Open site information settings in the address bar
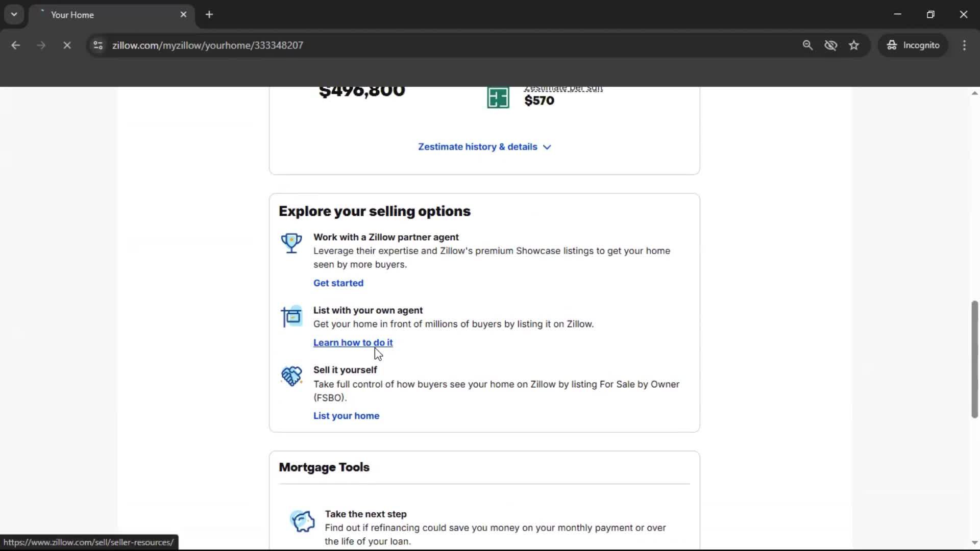Image resolution: width=980 pixels, height=551 pixels. pos(97,45)
